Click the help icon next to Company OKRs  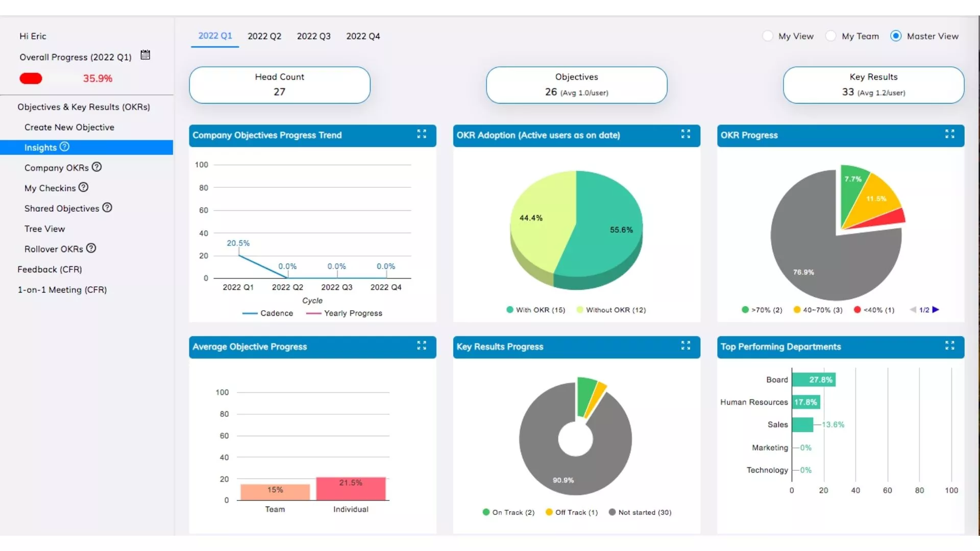[96, 167]
